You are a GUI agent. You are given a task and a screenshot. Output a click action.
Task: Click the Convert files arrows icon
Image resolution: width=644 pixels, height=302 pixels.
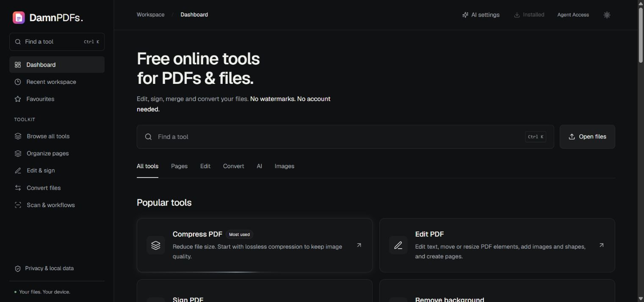click(x=18, y=188)
